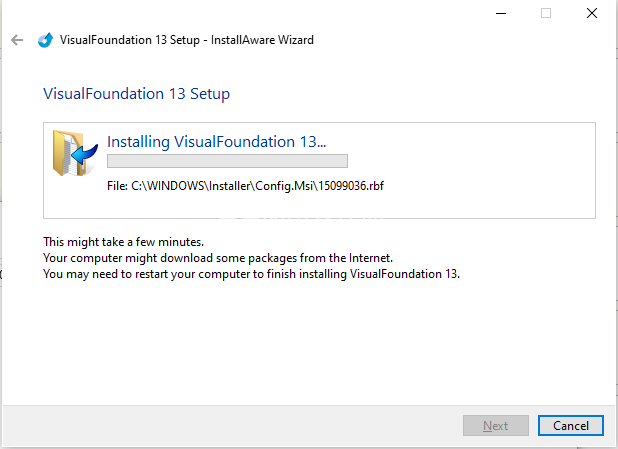Click the Config.Msi file path line
The height and width of the screenshot is (449, 618).
pos(244,186)
